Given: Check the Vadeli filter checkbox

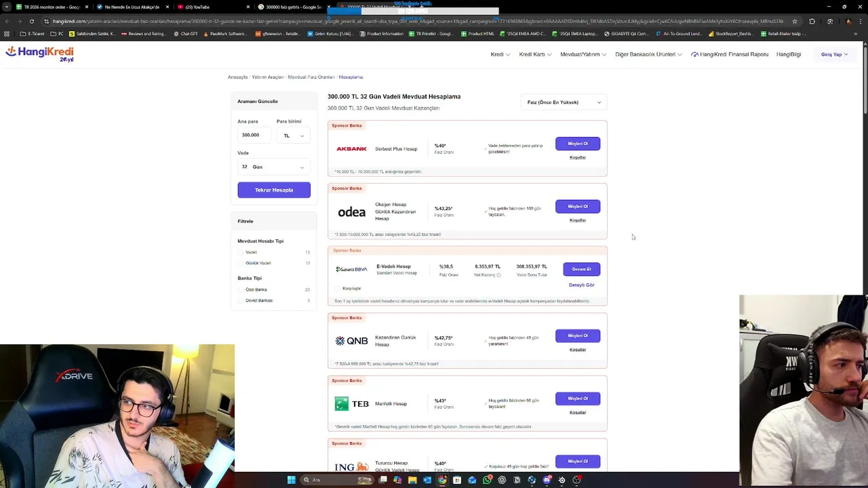Looking at the screenshot, I should (x=241, y=252).
